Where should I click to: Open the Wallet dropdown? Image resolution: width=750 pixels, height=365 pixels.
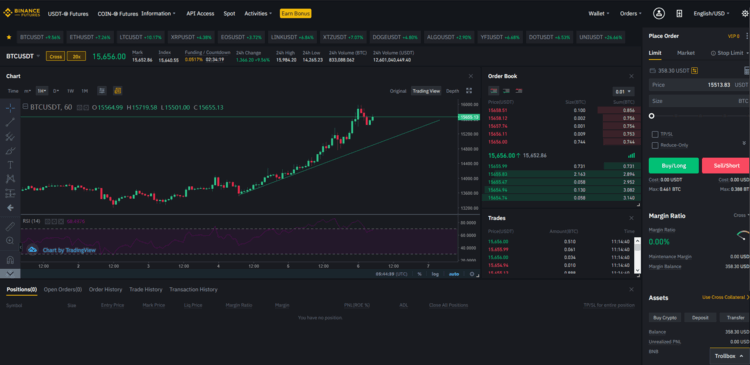tap(599, 13)
